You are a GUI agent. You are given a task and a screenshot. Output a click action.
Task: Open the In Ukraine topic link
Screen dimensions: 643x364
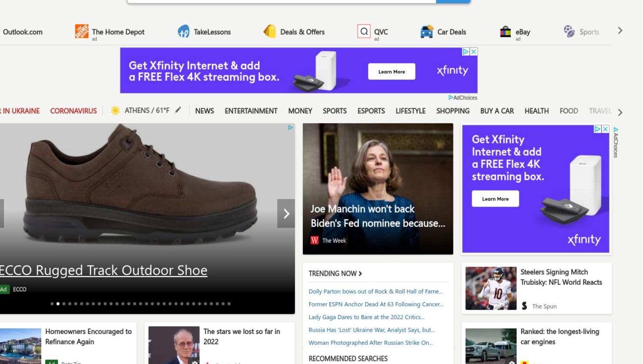(x=20, y=111)
